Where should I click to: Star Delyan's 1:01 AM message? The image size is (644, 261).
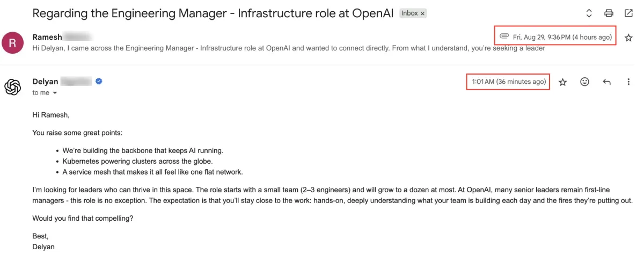click(562, 82)
